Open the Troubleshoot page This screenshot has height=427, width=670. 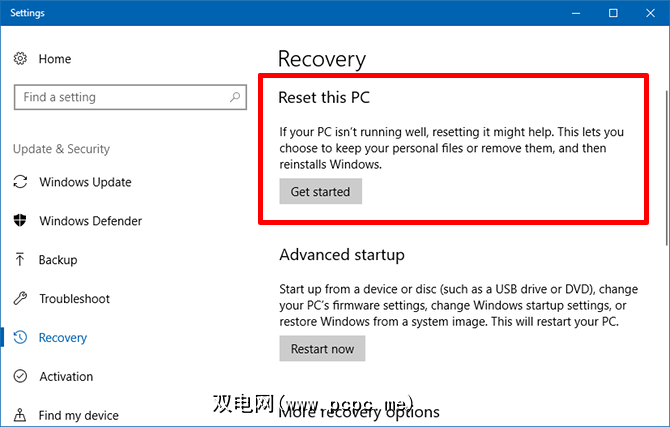click(74, 299)
